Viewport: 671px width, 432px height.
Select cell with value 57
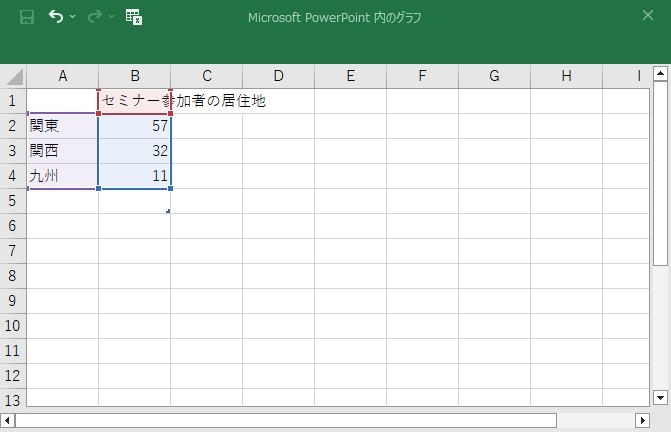(135, 126)
